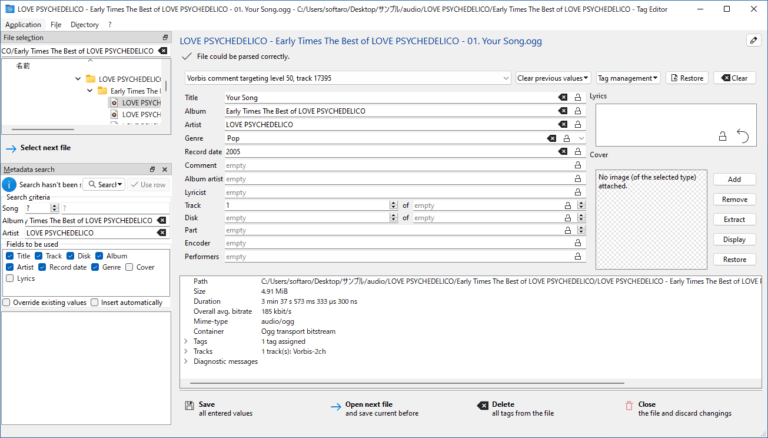Click the file info horizontal scrollbar
This screenshot has width=768, height=438.
(407, 383)
